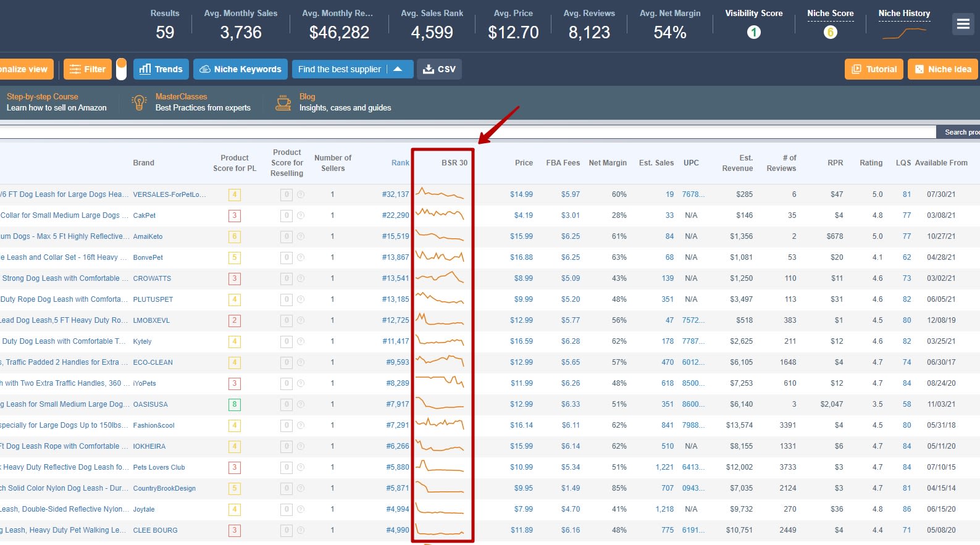
Task: Sort by the # of Reviews column header
Action: (781, 163)
